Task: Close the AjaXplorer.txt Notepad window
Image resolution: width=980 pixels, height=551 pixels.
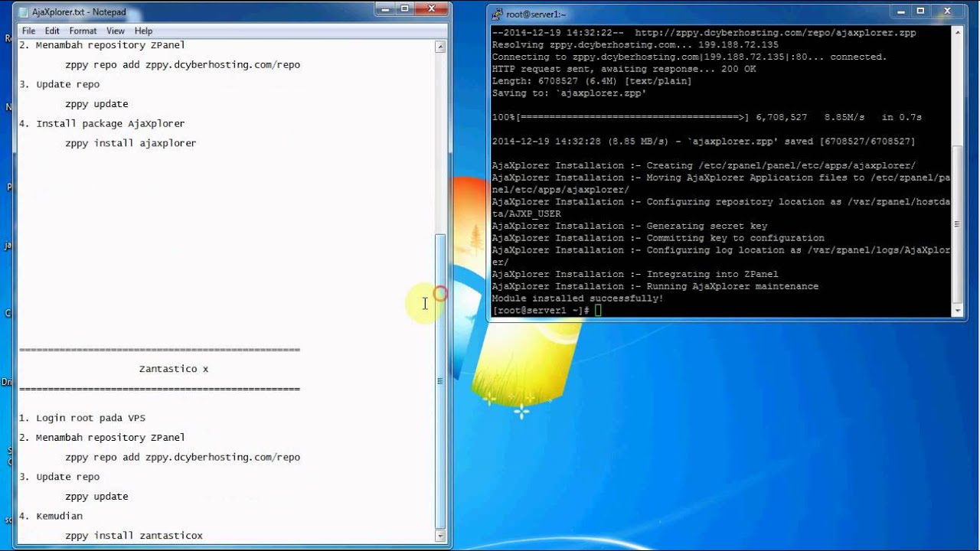Action: tap(433, 8)
